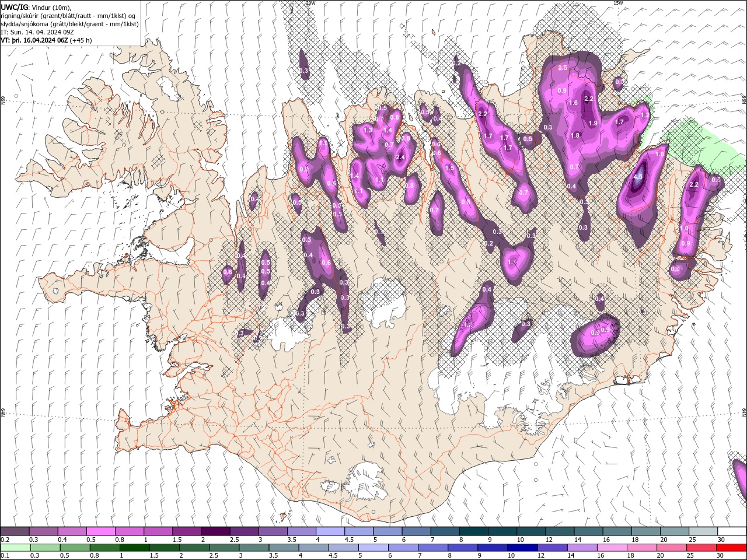Click the 2.4 snowfall value on the map
Screen dimensions: 747x560
(x=401, y=157)
